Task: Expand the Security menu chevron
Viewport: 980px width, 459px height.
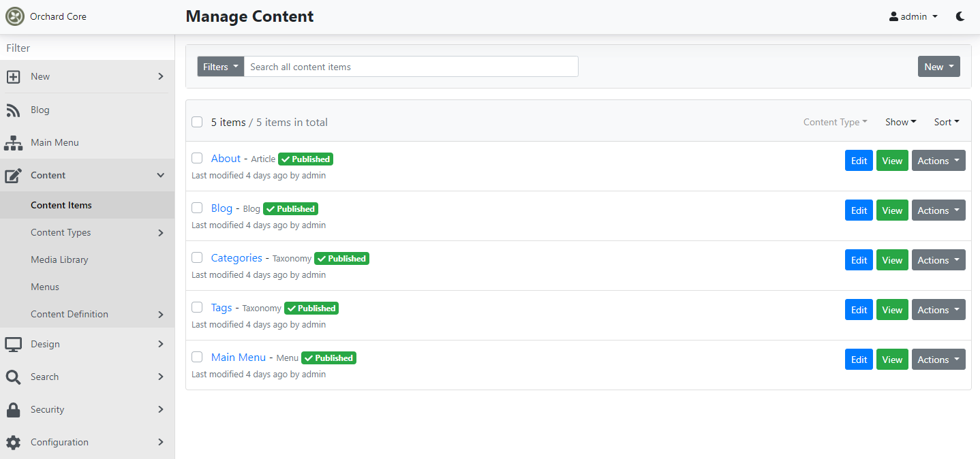Action: pyautogui.click(x=161, y=409)
